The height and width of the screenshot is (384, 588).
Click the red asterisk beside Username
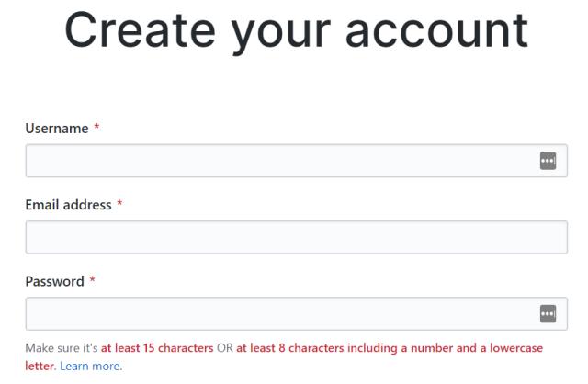pos(96,129)
